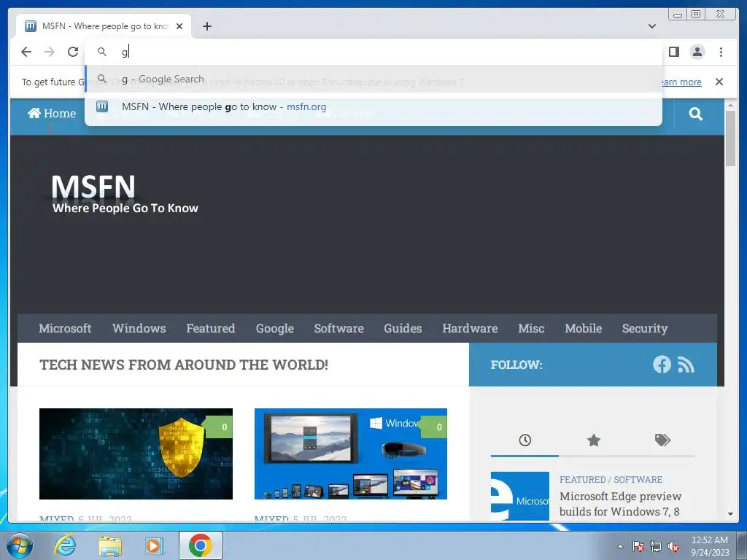
Task: Toggle the Chrome side panel icon
Action: [x=673, y=52]
